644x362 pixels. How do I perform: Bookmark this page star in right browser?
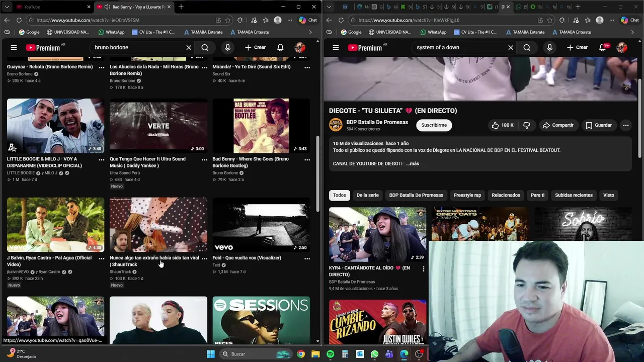click(550, 20)
